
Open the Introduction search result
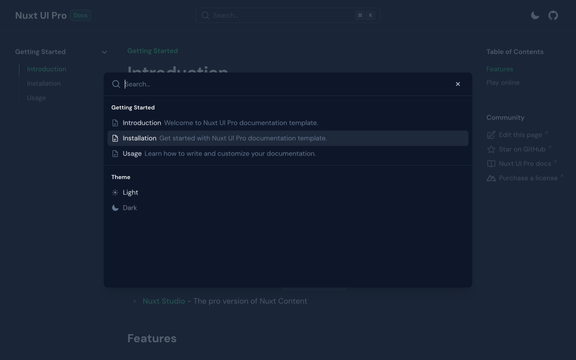point(288,123)
